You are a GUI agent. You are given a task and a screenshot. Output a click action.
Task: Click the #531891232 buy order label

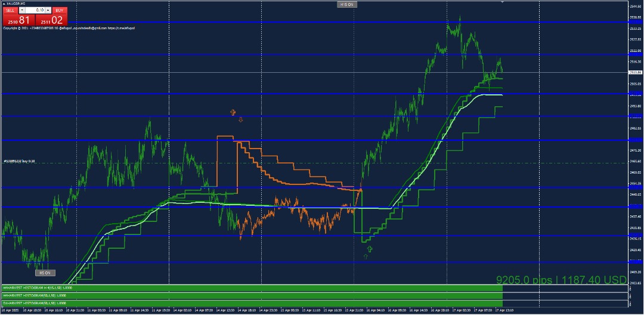pos(19,162)
